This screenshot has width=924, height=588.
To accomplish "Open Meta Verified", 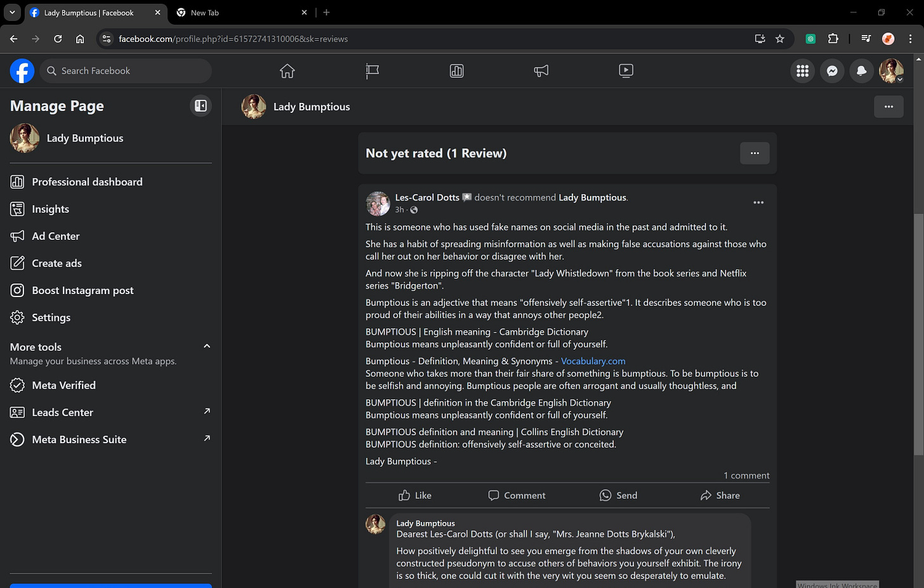I will 111,385.
